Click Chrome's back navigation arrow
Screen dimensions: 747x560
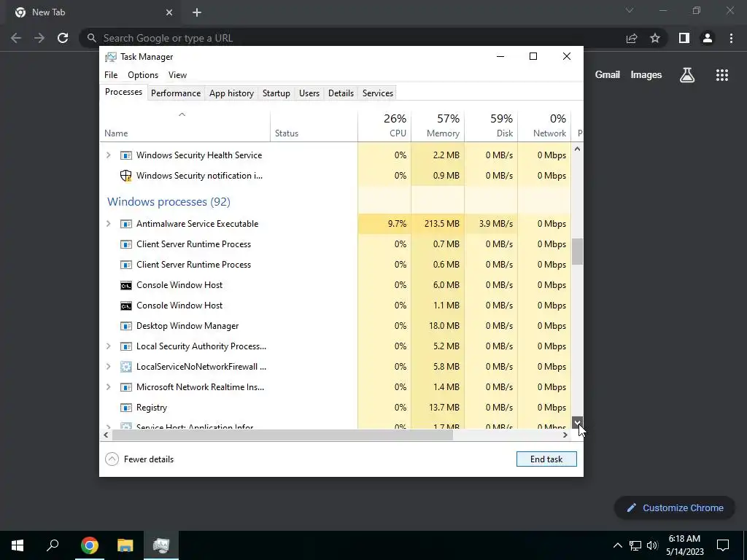click(x=16, y=38)
